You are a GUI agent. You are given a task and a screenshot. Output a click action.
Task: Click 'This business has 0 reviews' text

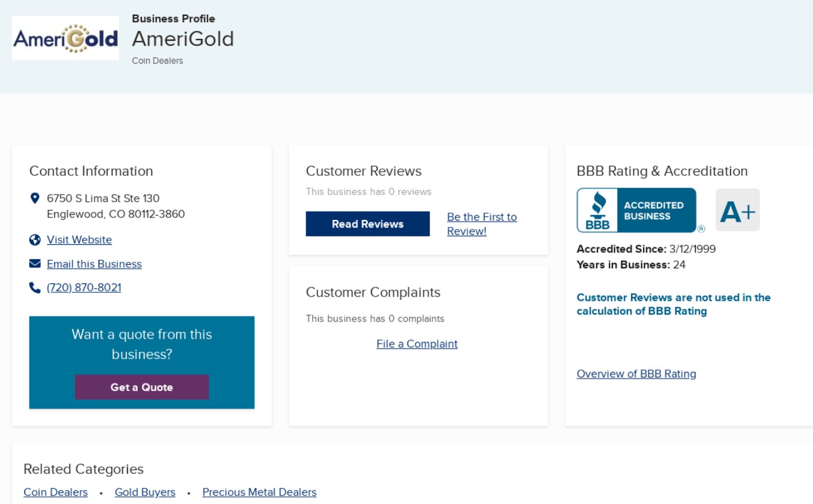[368, 192]
